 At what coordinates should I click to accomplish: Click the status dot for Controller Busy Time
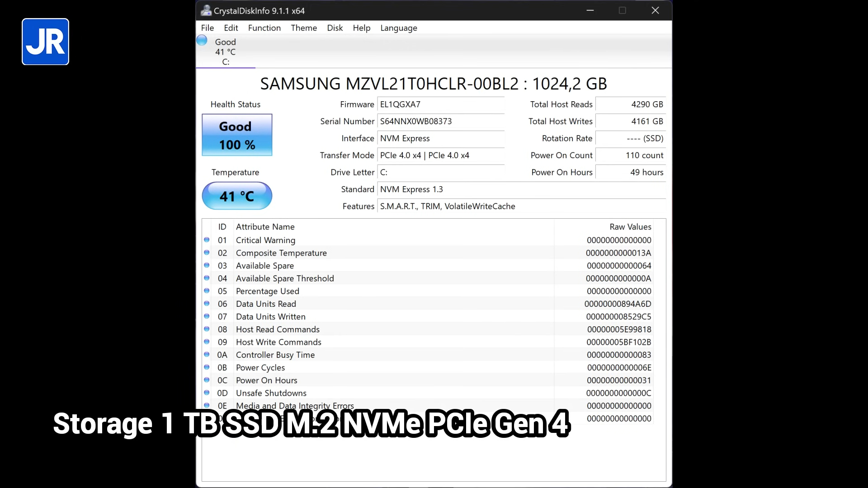[x=207, y=354]
